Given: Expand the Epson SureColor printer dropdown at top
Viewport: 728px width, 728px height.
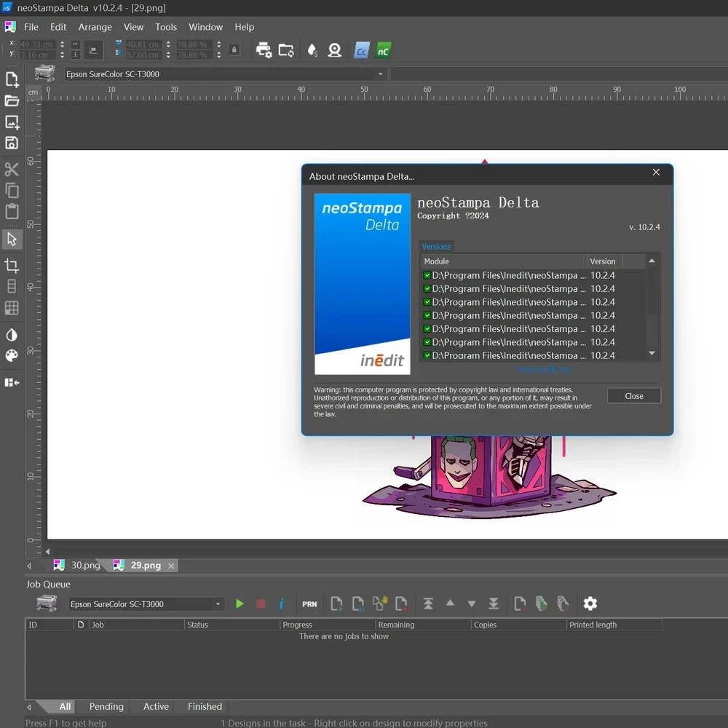Looking at the screenshot, I should coord(380,74).
